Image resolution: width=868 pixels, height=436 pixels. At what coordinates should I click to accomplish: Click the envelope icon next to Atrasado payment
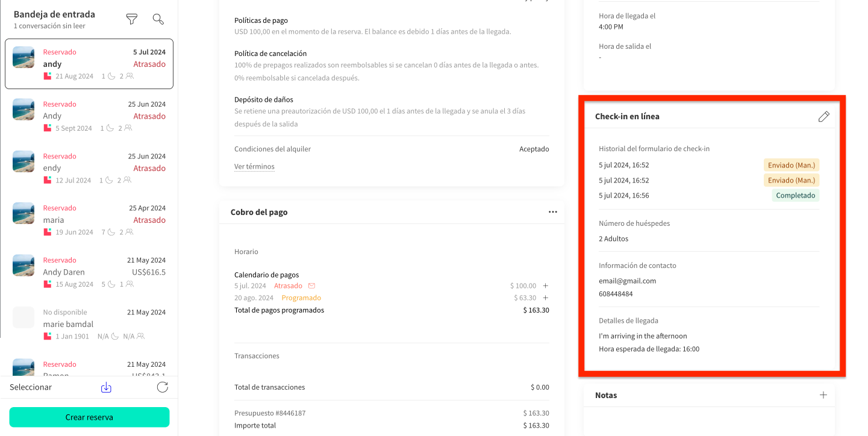311,285
